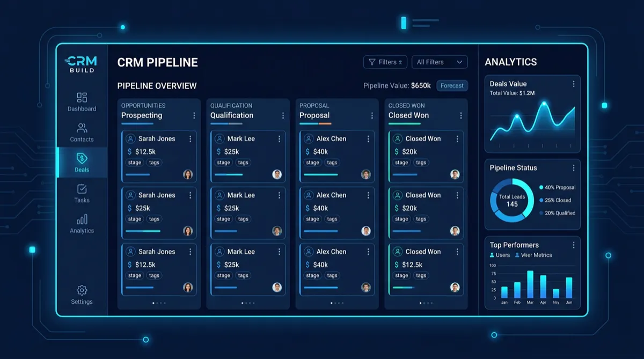The image size is (644, 359).
Task: Open Settings gear in the sidebar
Action: click(x=82, y=290)
